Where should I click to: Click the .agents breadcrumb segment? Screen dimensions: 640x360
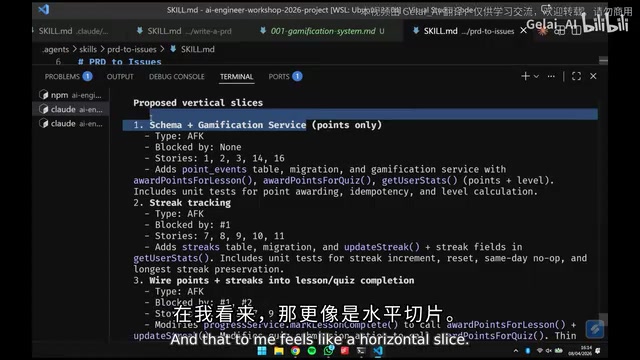pos(56,49)
